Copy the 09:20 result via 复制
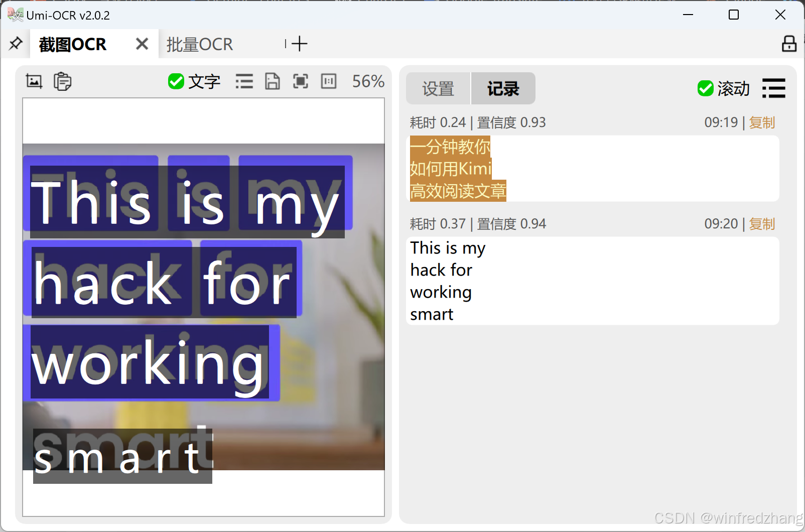805x532 pixels. 762,224
